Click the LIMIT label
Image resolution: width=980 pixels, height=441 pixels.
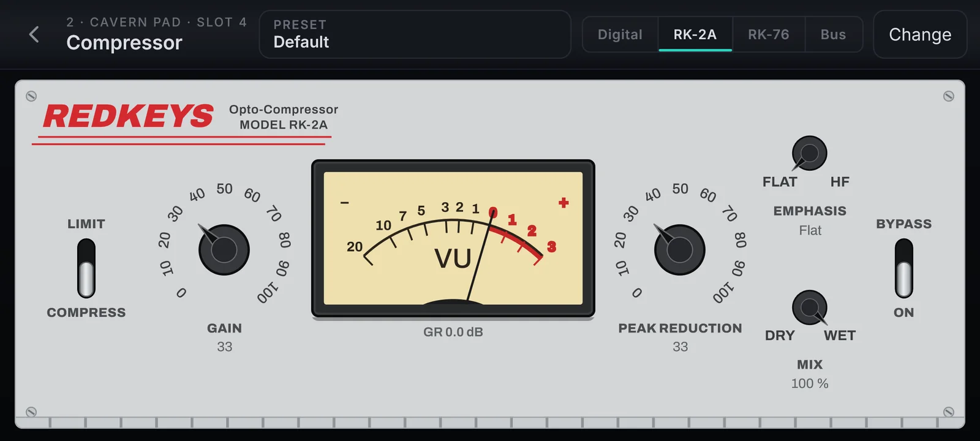86,224
